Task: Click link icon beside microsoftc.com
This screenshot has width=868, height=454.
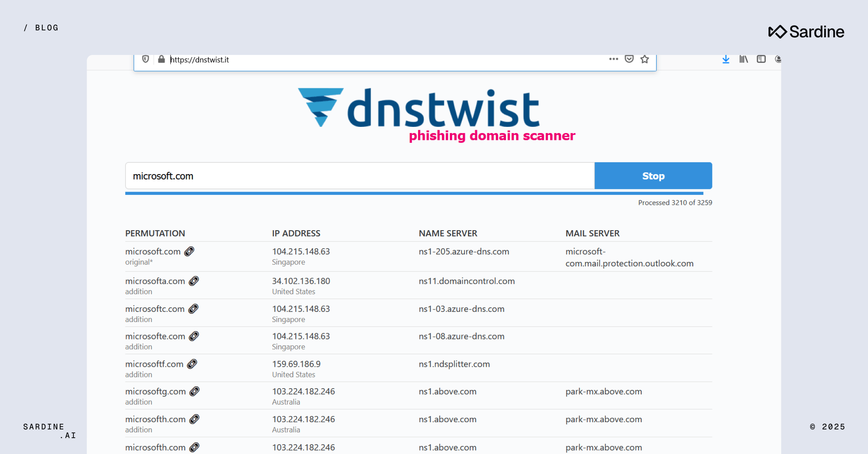Action: (x=193, y=309)
